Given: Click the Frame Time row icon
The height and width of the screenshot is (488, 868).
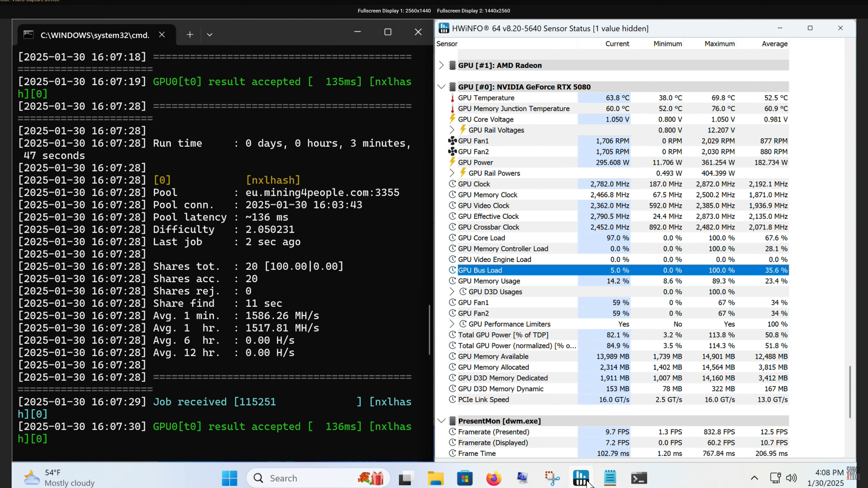Looking at the screenshot, I should pyautogui.click(x=452, y=453).
